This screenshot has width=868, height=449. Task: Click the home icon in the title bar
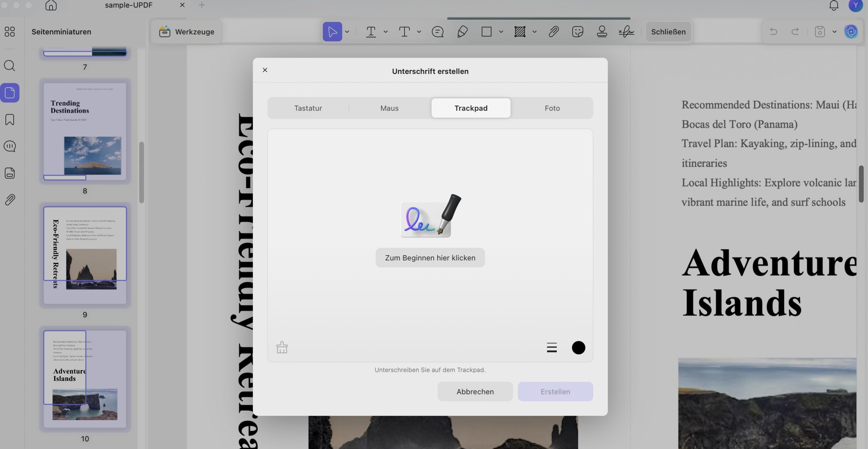coord(51,5)
